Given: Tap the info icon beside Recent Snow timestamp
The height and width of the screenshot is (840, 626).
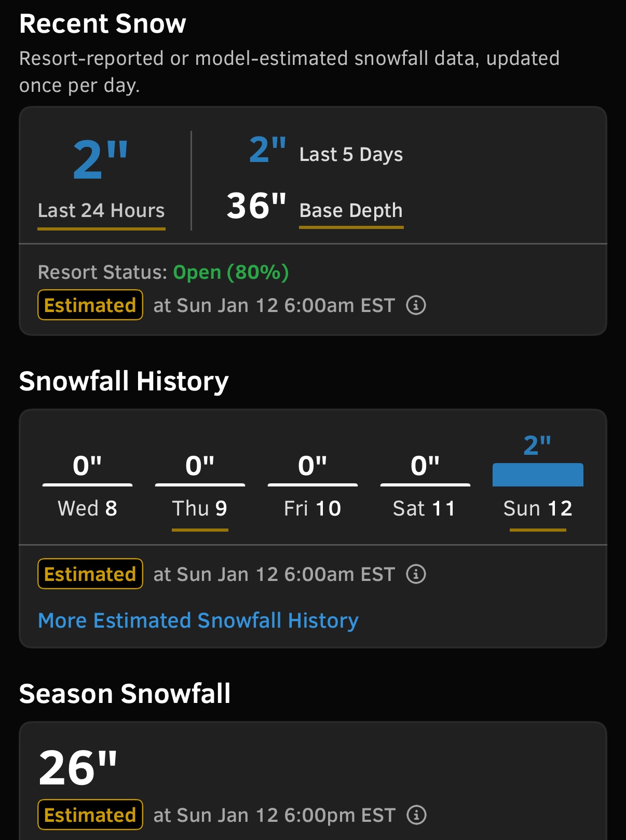Looking at the screenshot, I should tap(416, 305).
